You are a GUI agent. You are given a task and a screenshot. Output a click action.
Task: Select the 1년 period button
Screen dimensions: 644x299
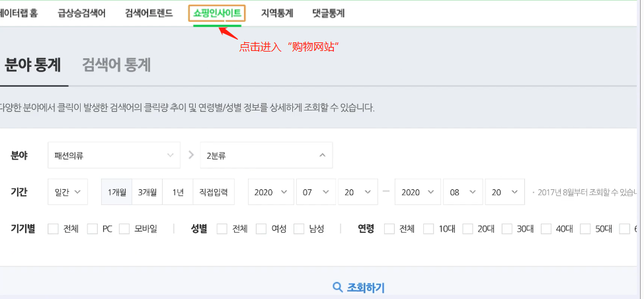coord(178,192)
